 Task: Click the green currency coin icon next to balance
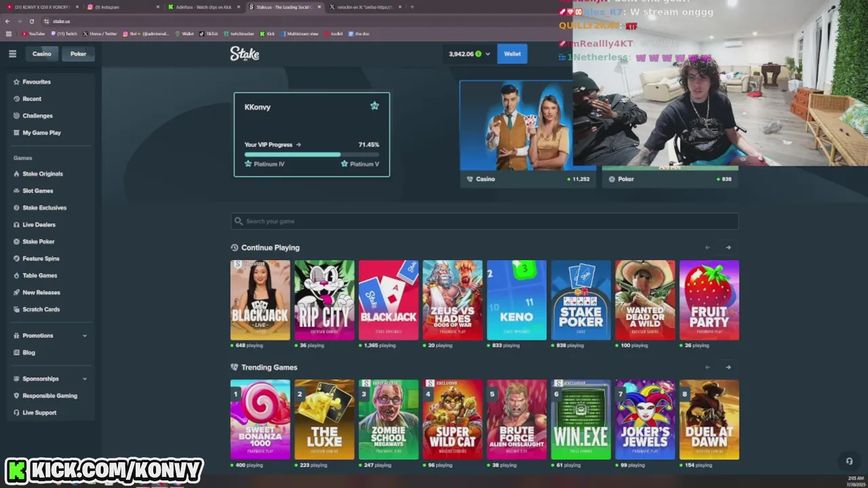(479, 54)
